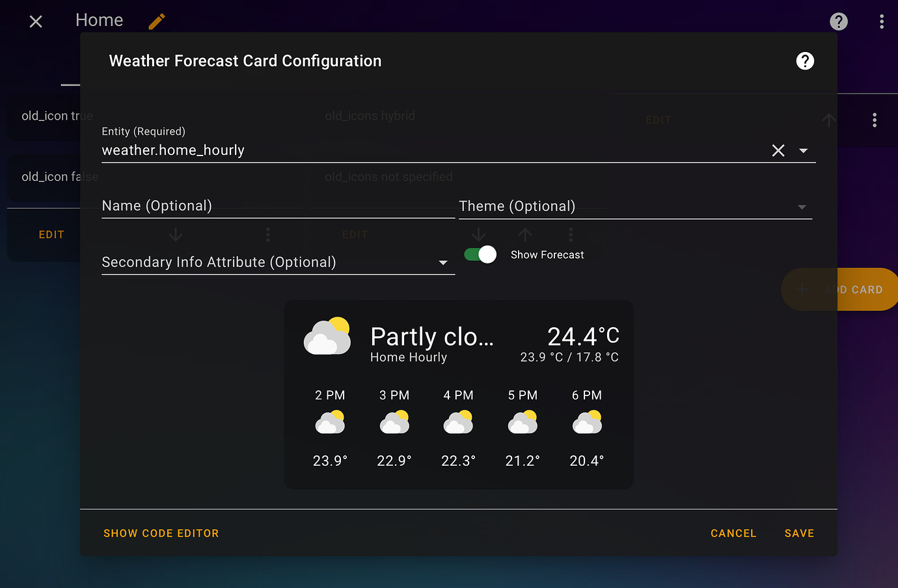The height and width of the screenshot is (588, 898).
Task: Select the Home tab in the header
Action: 99,20
